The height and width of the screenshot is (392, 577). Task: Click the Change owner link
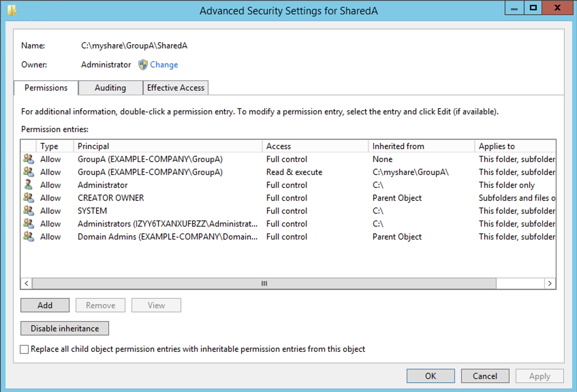pos(164,65)
